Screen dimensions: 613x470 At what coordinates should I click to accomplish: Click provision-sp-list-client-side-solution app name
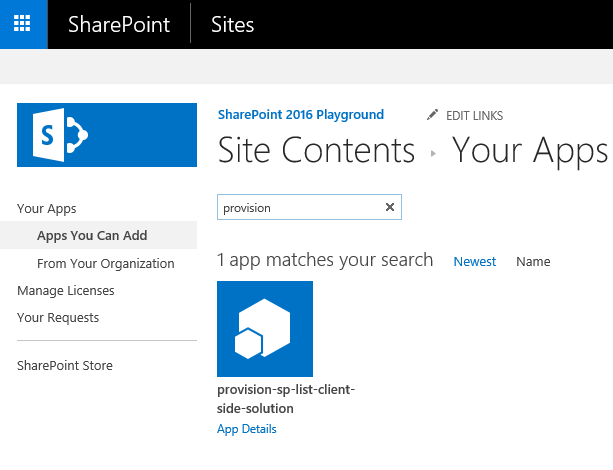coord(286,399)
